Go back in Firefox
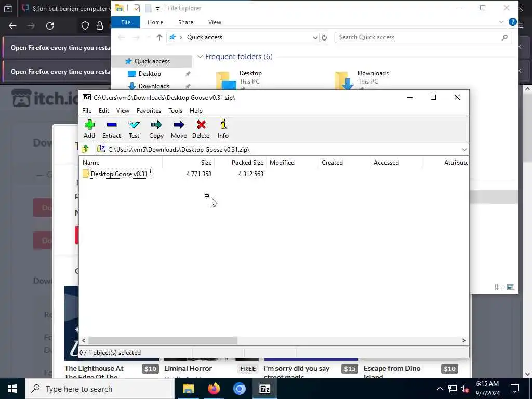 [x=12, y=26]
